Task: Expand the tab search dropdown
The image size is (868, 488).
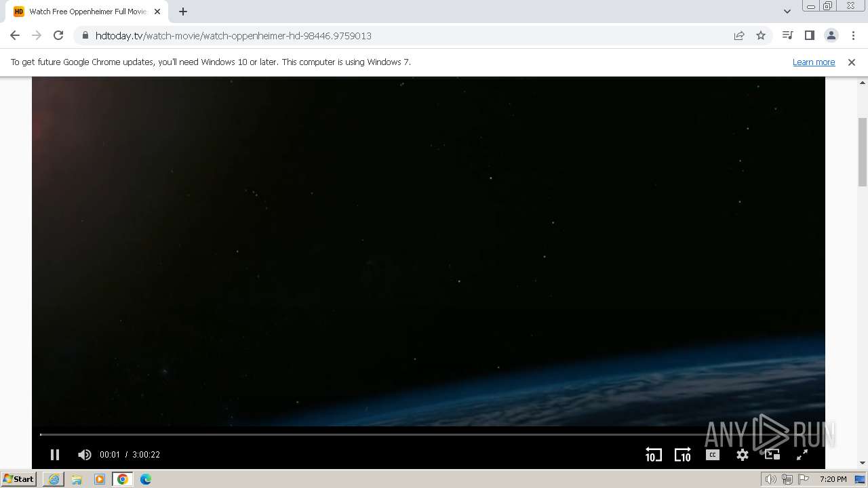Action: (787, 12)
